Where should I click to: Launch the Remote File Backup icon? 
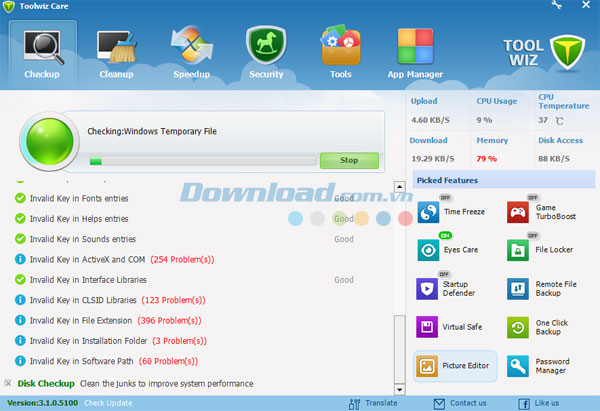pyautogui.click(x=518, y=289)
